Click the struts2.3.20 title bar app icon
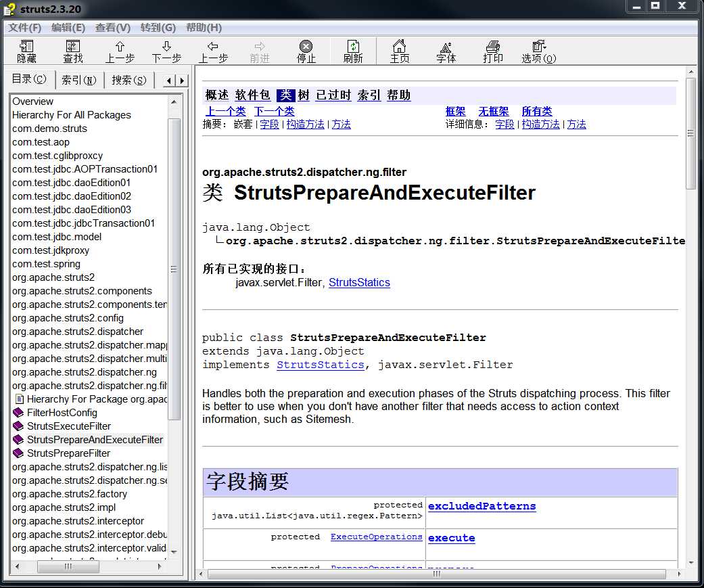The image size is (704, 588). click(x=9, y=9)
